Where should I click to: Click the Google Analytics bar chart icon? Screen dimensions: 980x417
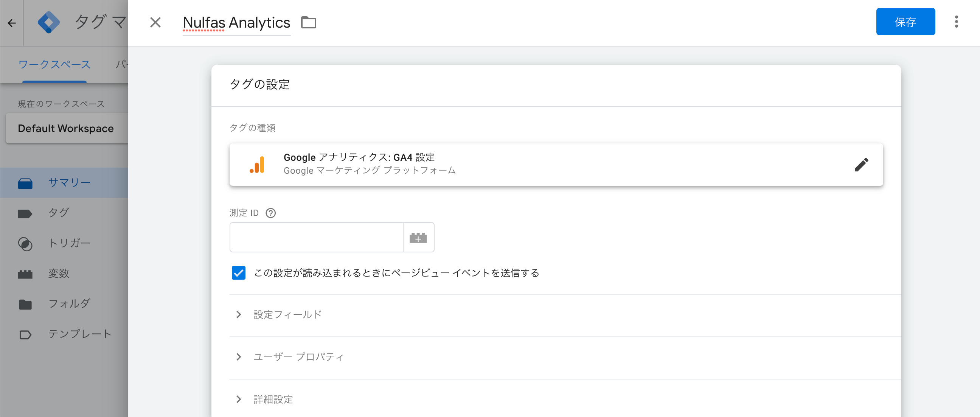[x=257, y=165]
